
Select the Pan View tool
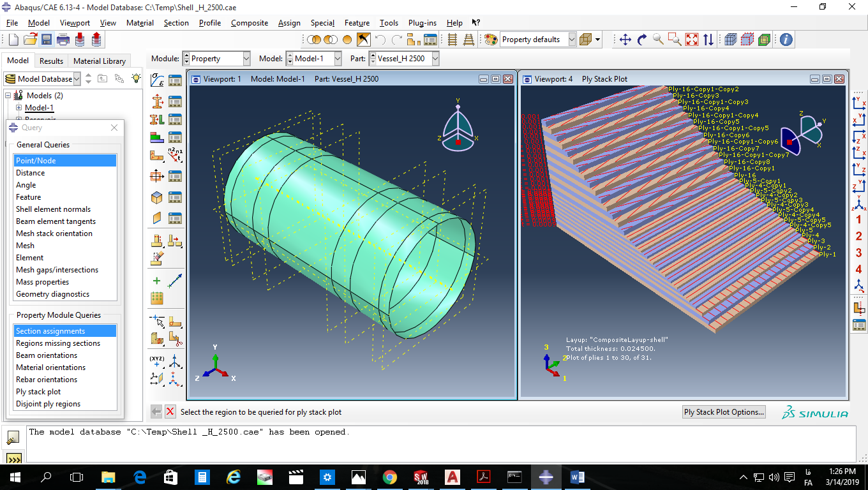tap(625, 40)
